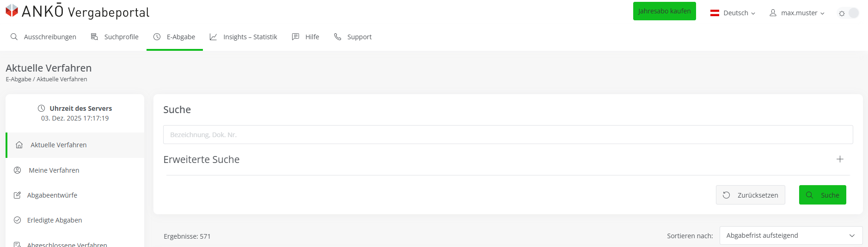Click the Jahresabo kaufen button
The image size is (868, 247).
click(x=664, y=11)
